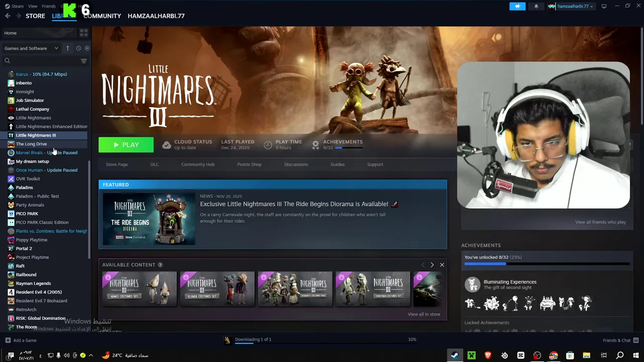The height and width of the screenshot is (362, 644).
Task: Close the Available Content section
Action: point(442,265)
